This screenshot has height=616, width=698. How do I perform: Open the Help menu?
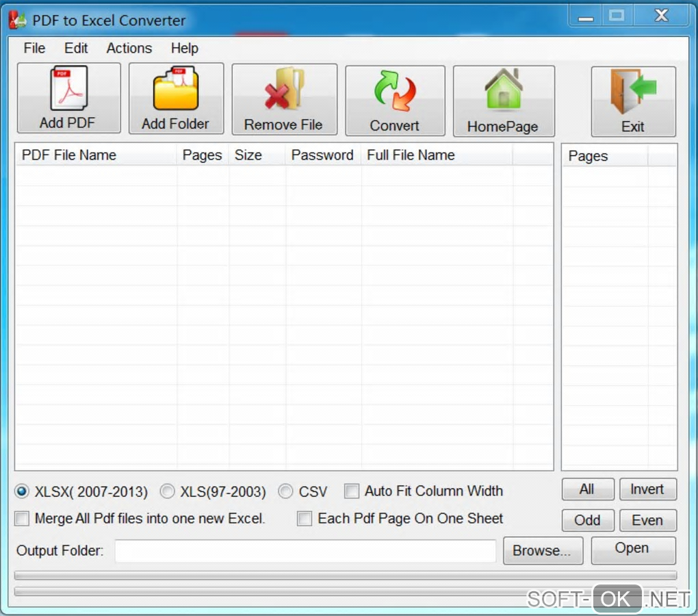point(184,48)
